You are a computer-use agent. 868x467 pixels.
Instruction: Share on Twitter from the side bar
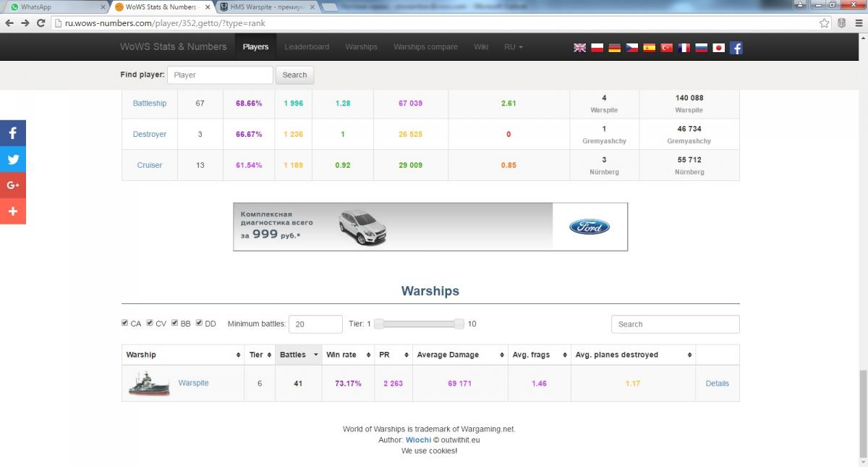point(13,159)
